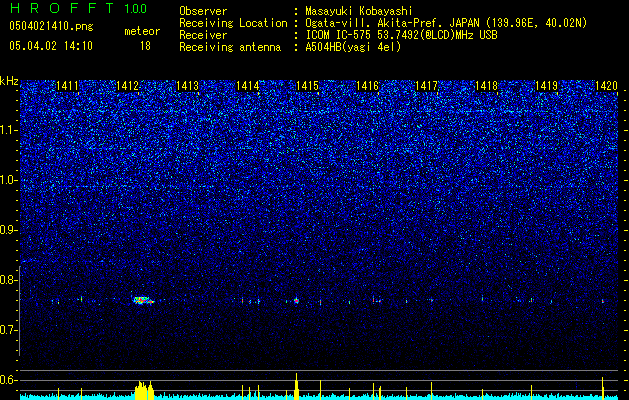Viewport: 629px width, 400px height.
Task: Click the 1.0 kHz frequency label
Action: [x=8, y=180]
